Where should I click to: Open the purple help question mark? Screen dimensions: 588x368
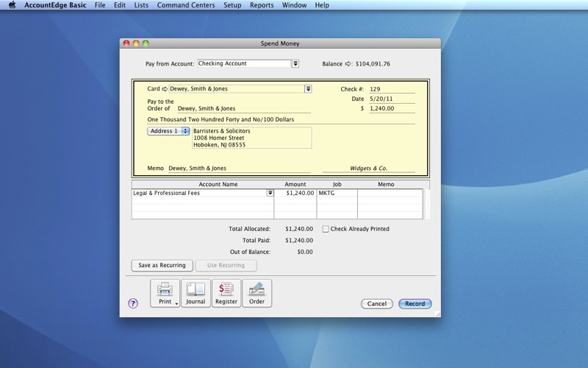(x=133, y=303)
